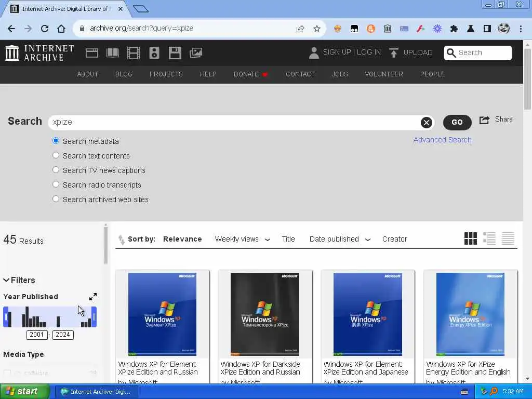This screenshot has height=399, width=532.
Task: Click the right year range handle
Action: 94,317
